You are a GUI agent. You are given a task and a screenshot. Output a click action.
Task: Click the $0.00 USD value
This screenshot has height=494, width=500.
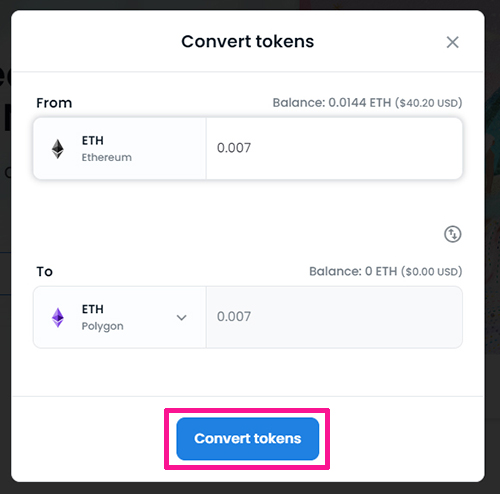(x=432, y=272)
